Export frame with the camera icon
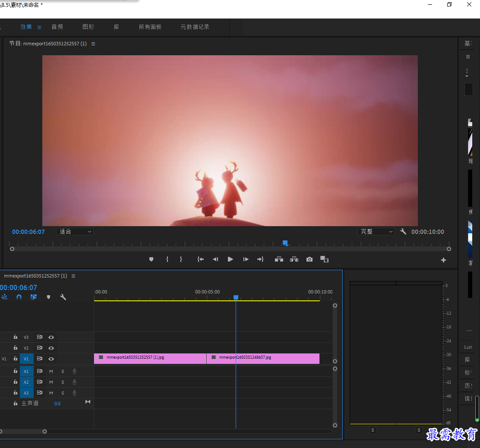This screenshot has width=480, height=448. (309, 259)
